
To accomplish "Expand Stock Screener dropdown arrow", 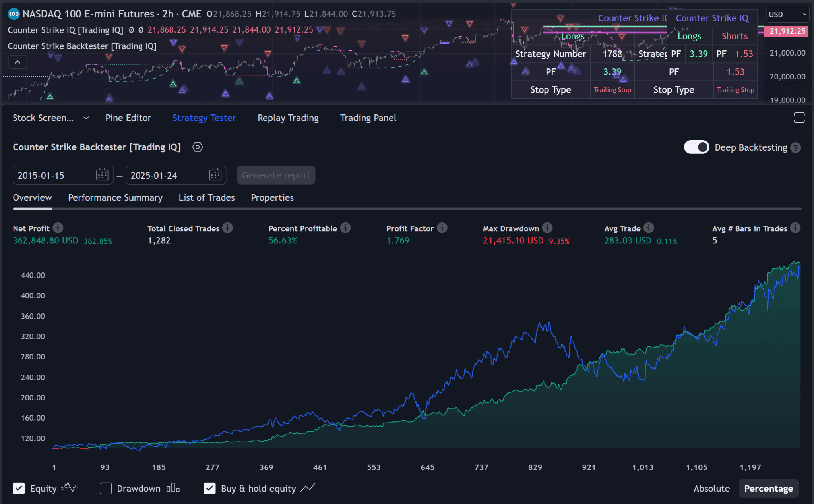I will tap(86, 118).
